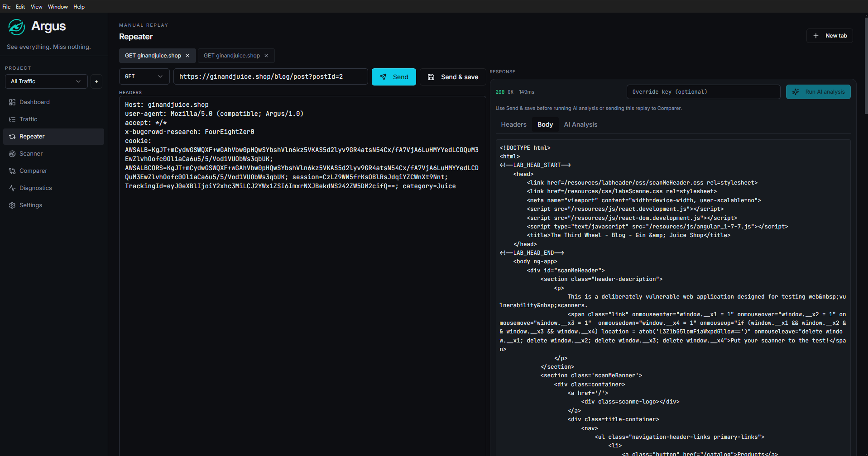Open the All Traffic project dropdown

tap(46, 81)
